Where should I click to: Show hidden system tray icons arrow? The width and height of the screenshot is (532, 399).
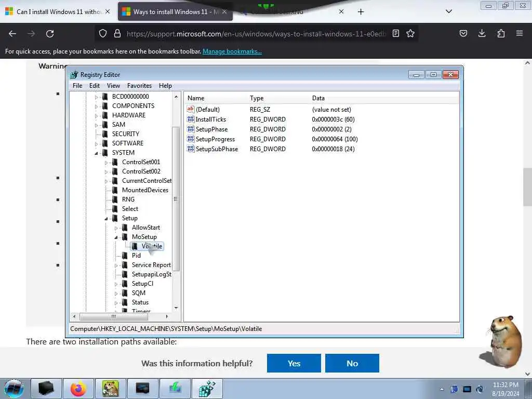click(442, 389)
